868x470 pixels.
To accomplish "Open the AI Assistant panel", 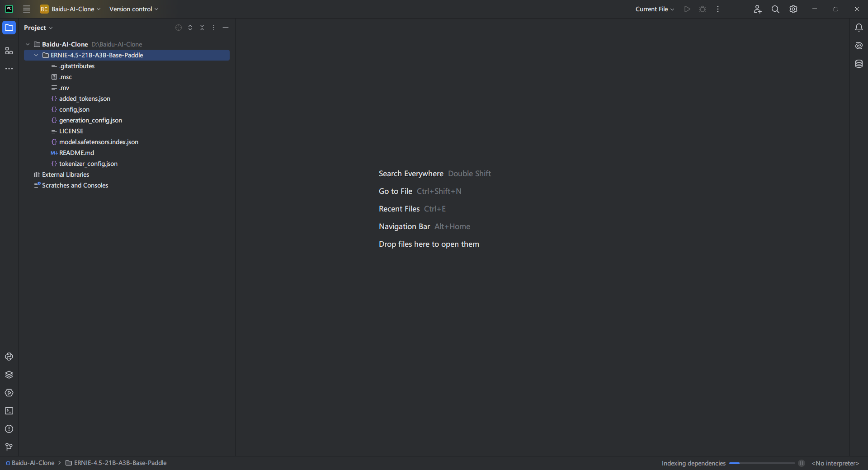I will point(859,46).
